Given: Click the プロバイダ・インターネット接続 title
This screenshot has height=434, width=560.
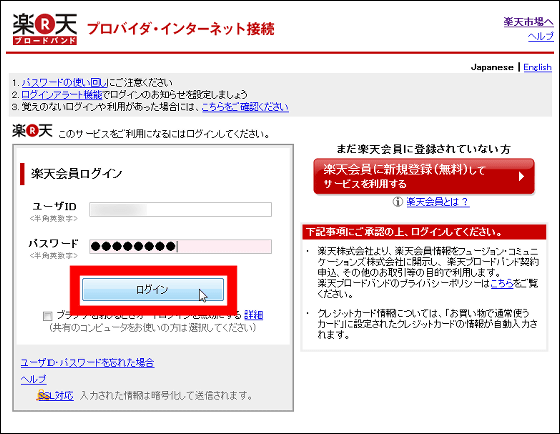Looking at the screenshot, I should (181, 29).
